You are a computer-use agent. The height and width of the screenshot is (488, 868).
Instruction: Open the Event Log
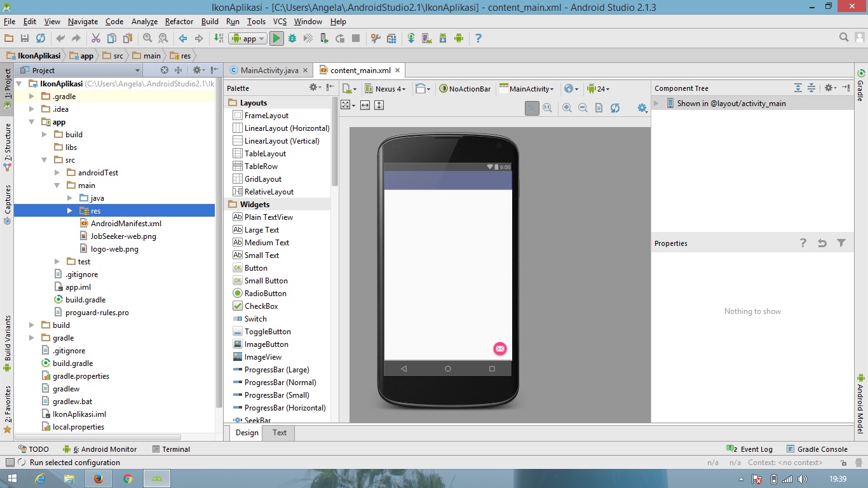tap(756, 449)
